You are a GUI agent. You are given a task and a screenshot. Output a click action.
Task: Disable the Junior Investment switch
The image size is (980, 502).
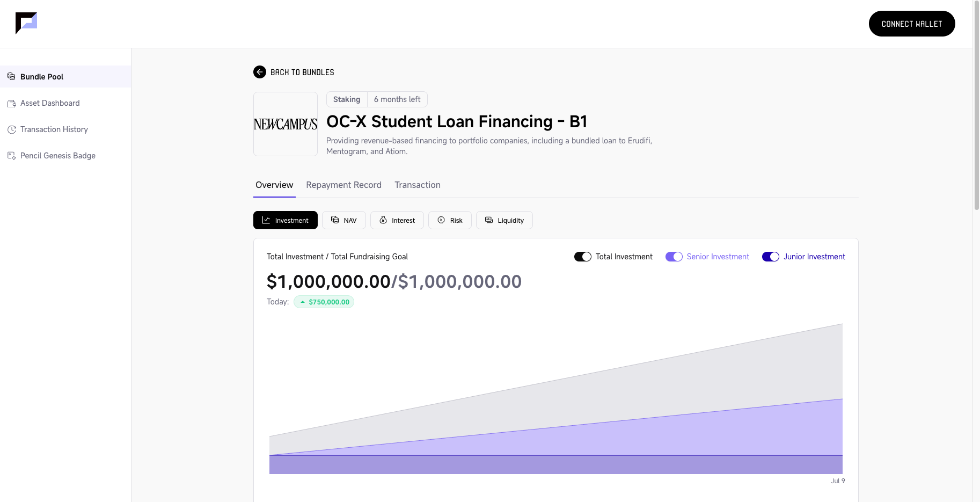point(771,257)
